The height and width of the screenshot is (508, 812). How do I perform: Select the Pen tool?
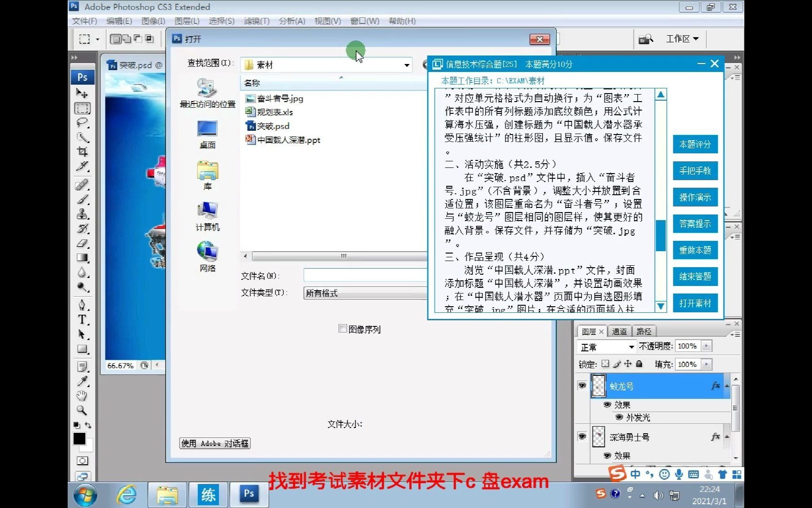click(82, 305)
